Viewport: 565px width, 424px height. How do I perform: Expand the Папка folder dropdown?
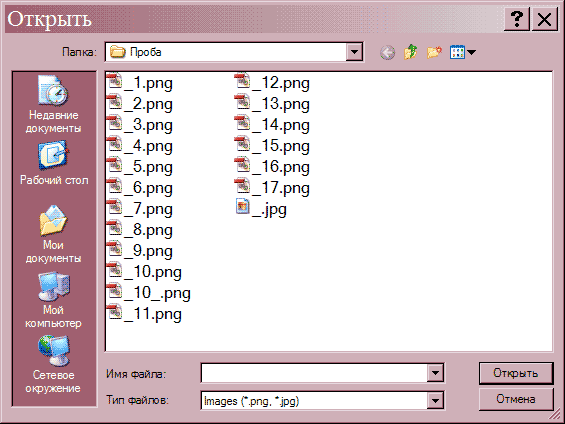point(354,52)
